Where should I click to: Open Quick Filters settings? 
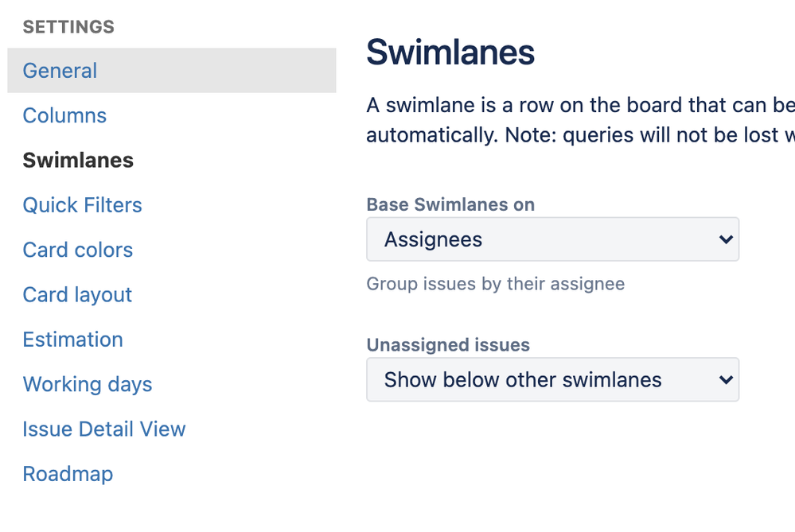(82, 205)
